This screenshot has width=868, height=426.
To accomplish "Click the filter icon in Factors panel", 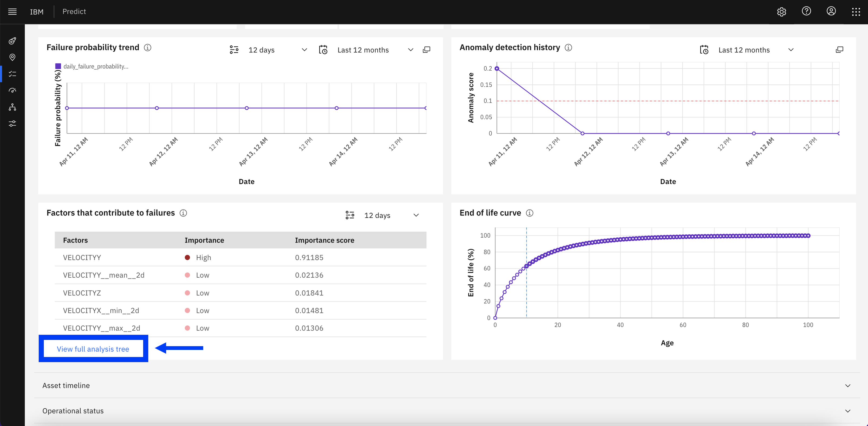I will coord(350,215).
